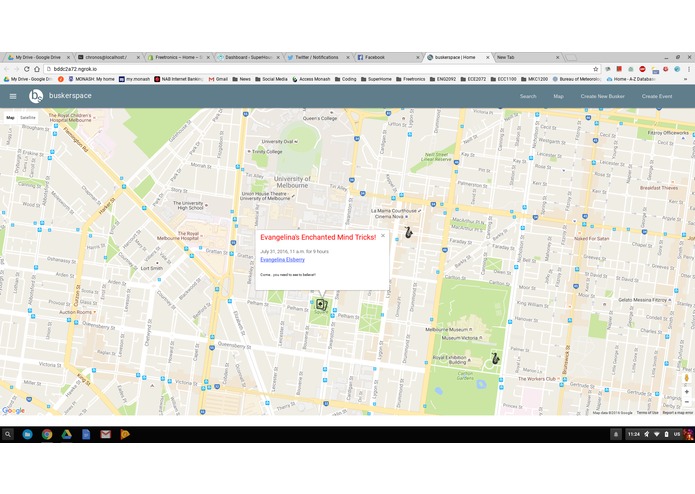Open Chrome menu three-dot button
695x494 pixels.
[x=688, y=69]
